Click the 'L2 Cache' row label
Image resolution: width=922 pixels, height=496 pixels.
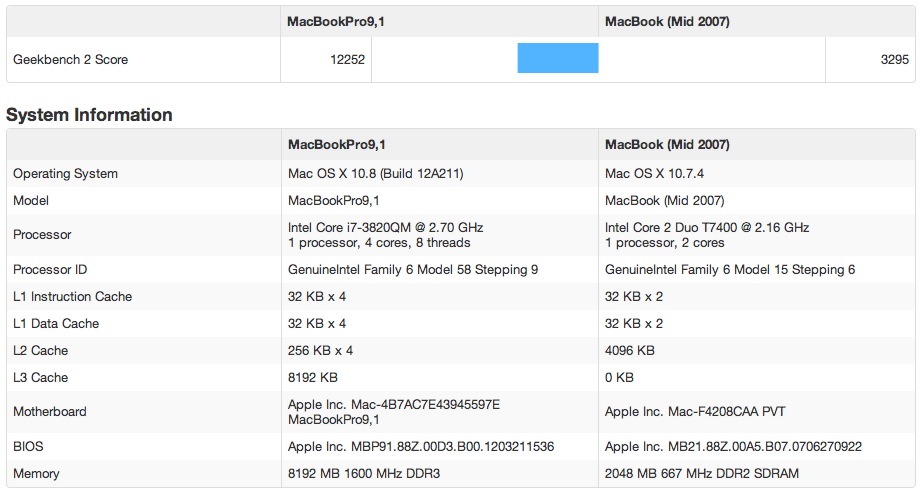click(x=40, y=351)
